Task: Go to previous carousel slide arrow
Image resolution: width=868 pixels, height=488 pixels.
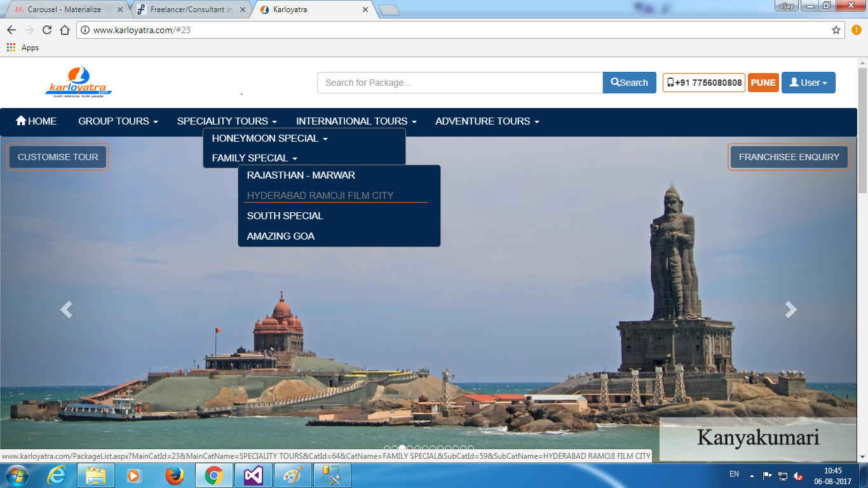Action: click(66, 309)
